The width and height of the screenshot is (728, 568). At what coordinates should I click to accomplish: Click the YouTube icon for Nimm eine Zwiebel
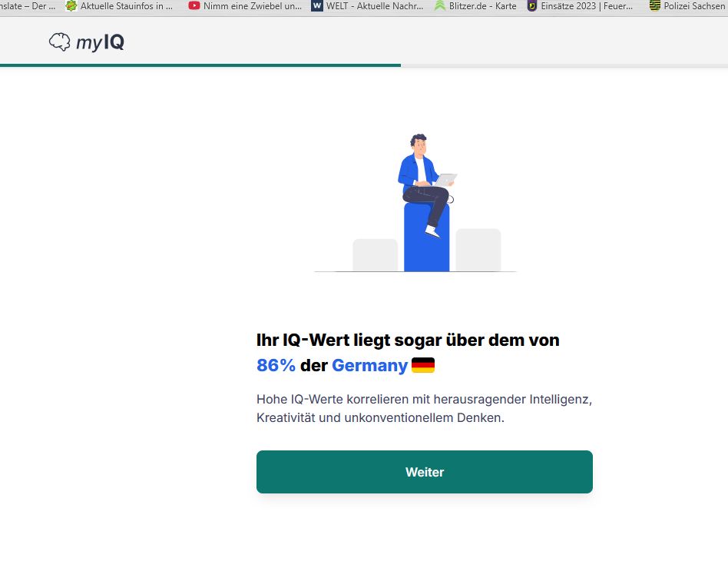point(194,6)
